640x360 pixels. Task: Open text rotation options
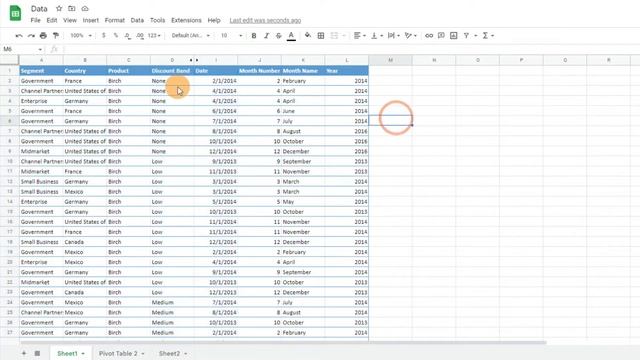click(410, 36)
